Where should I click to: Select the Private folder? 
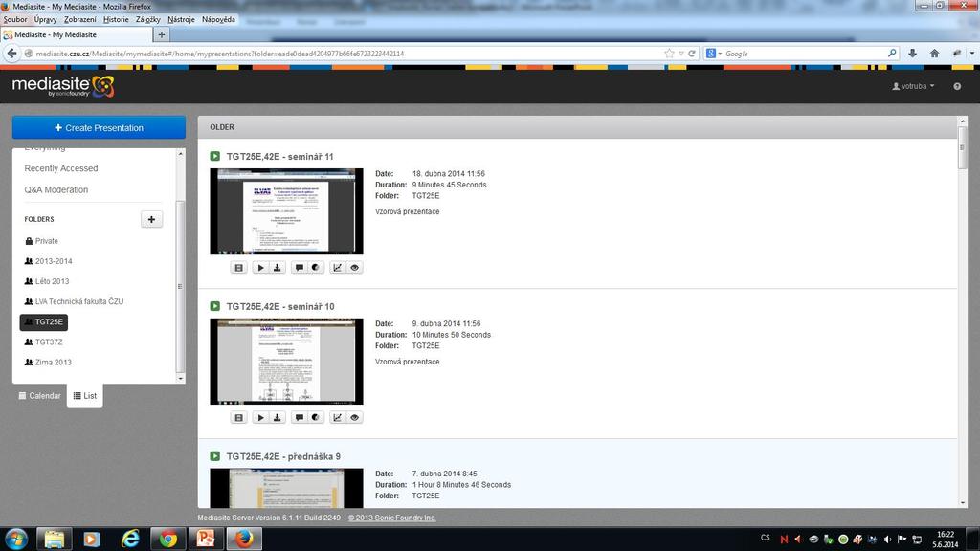click(x=42, y=240)
